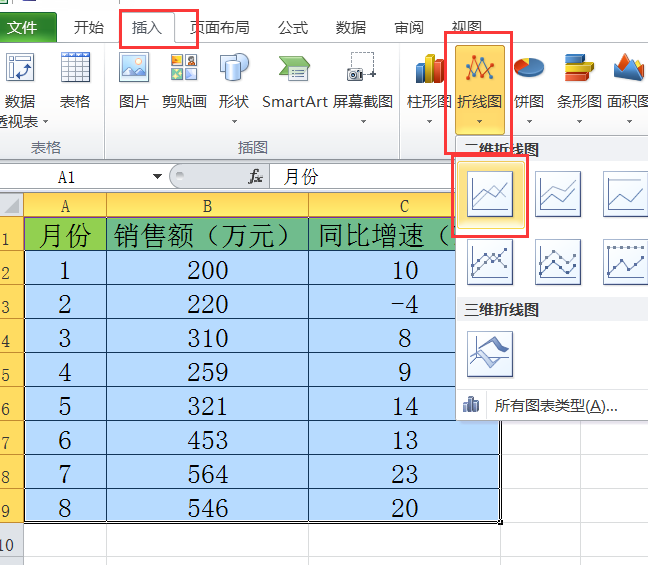This screenshot has width=648, height=565.
Task: Click cell with value 564
Action: click(x=207, y=472)
